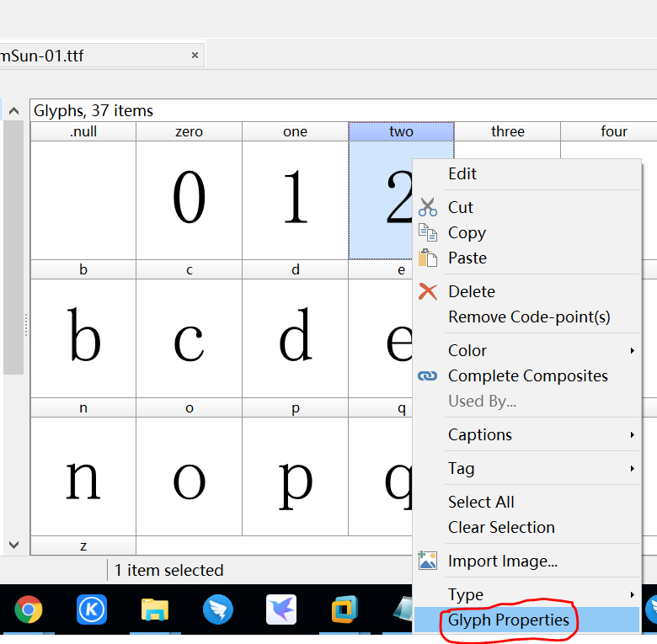Open the blue bird app in taskbar
657x644 pixels.
coord(218,609)
